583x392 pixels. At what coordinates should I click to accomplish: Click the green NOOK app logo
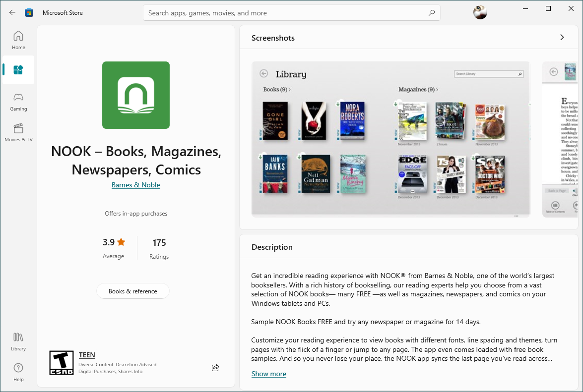136,95
